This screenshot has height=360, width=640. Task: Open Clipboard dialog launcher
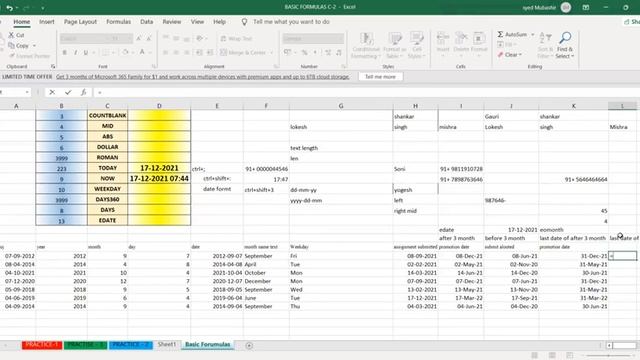coord(53,66)
